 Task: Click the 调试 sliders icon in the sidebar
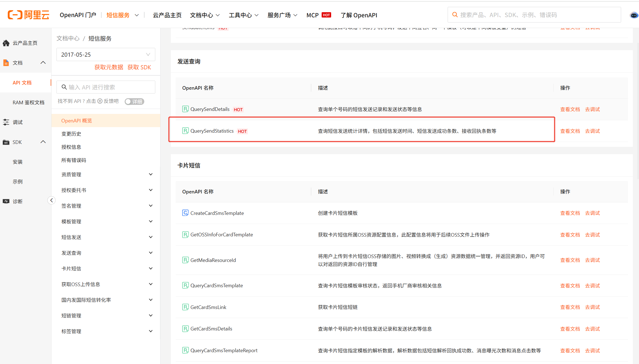tap(6, 122)
